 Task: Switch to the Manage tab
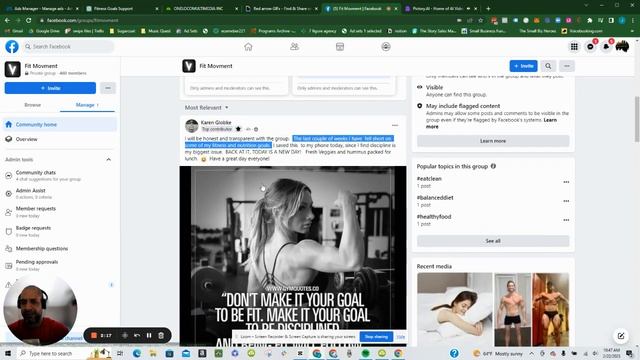click(x=87, y=105)
